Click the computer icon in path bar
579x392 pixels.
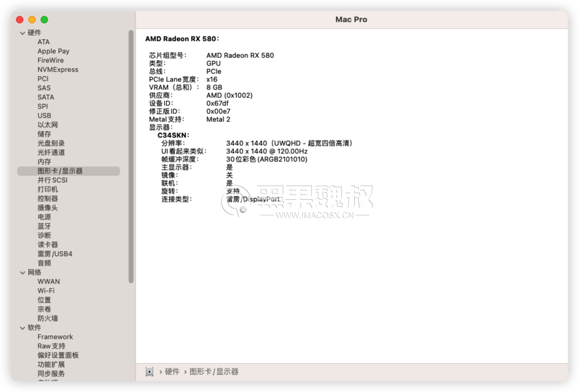[x=149, y=372]
